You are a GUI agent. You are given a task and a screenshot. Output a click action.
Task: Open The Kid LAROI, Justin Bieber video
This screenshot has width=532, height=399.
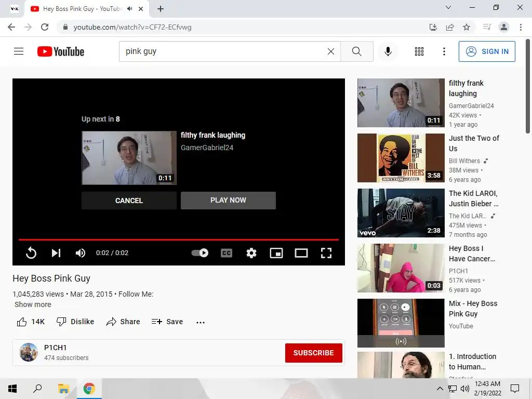click(401, 212)
